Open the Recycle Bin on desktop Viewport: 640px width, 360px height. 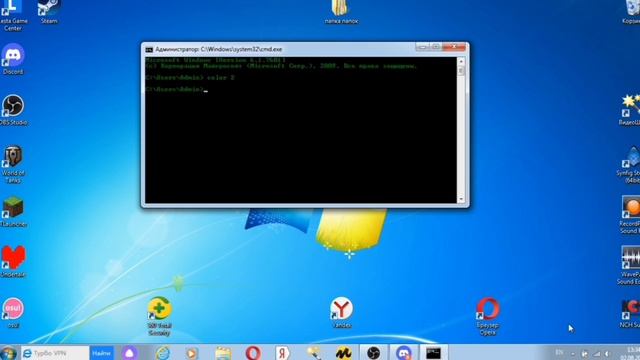(631, 11)
